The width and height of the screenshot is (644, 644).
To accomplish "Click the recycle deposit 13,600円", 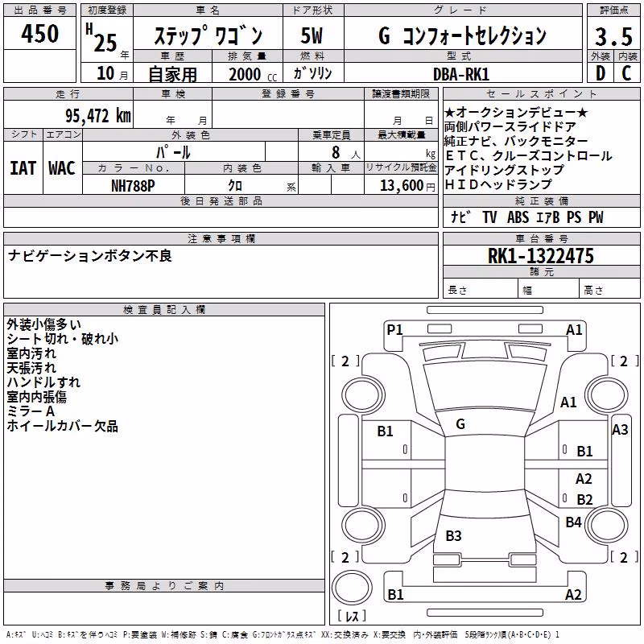I will (407, 186).
